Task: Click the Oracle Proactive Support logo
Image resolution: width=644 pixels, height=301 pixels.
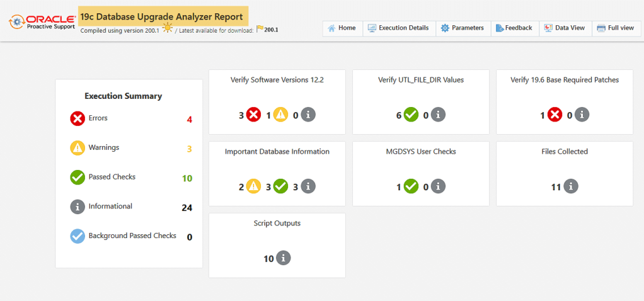Action: click(x=42, y=22)
